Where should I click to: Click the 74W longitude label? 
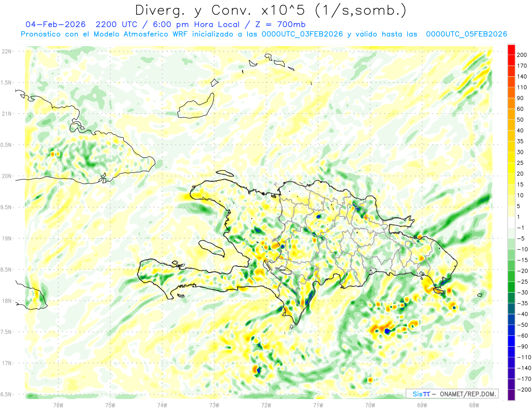pos(162,405)
